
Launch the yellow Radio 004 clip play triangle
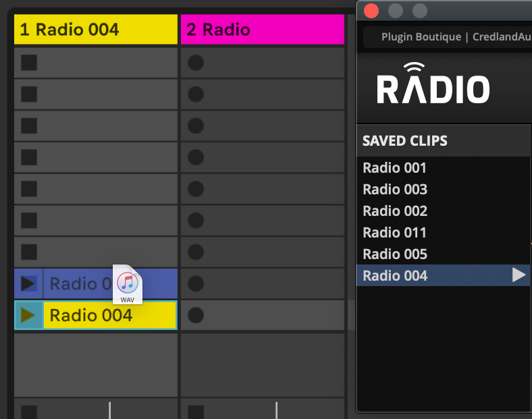pos(28,315)
